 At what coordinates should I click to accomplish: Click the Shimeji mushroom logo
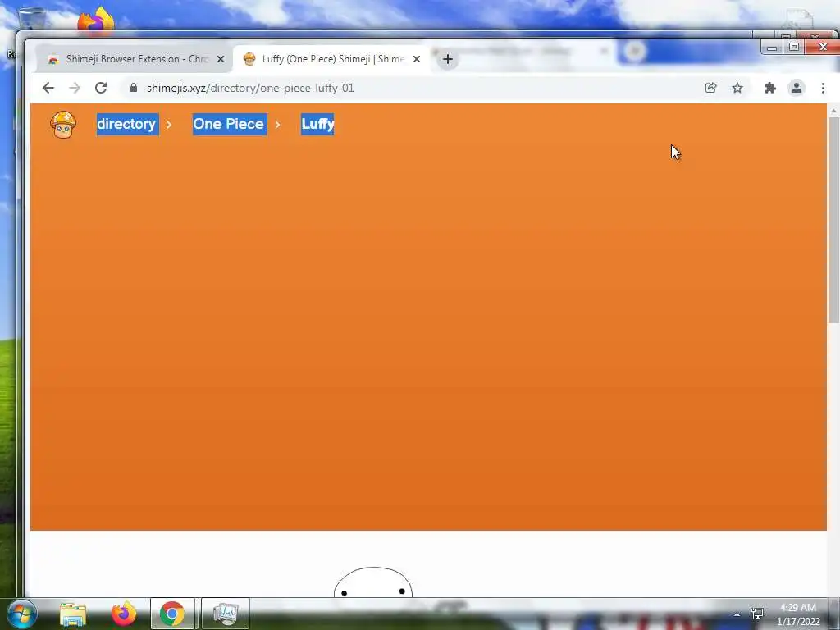tap(63, 125)
